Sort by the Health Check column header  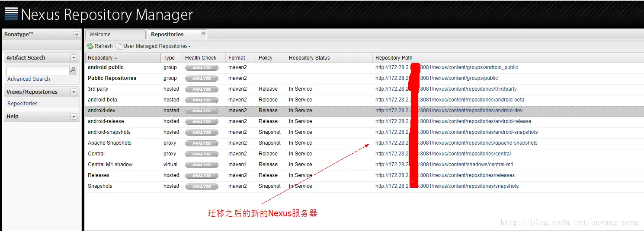(x=204, y=58)
